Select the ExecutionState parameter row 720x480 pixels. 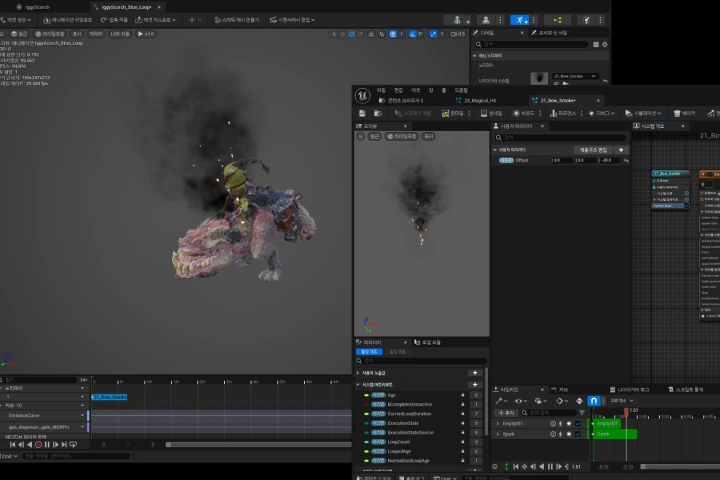click(x=419, y=423)
